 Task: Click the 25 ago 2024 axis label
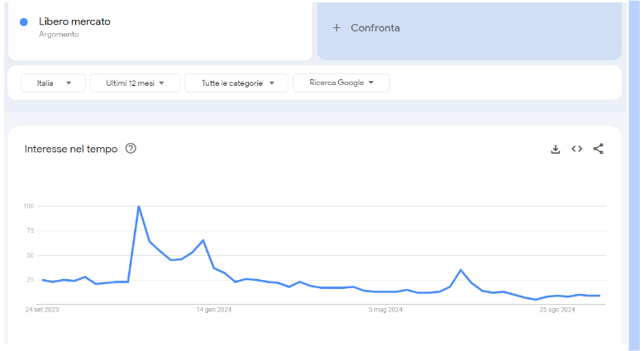[556, 310]
